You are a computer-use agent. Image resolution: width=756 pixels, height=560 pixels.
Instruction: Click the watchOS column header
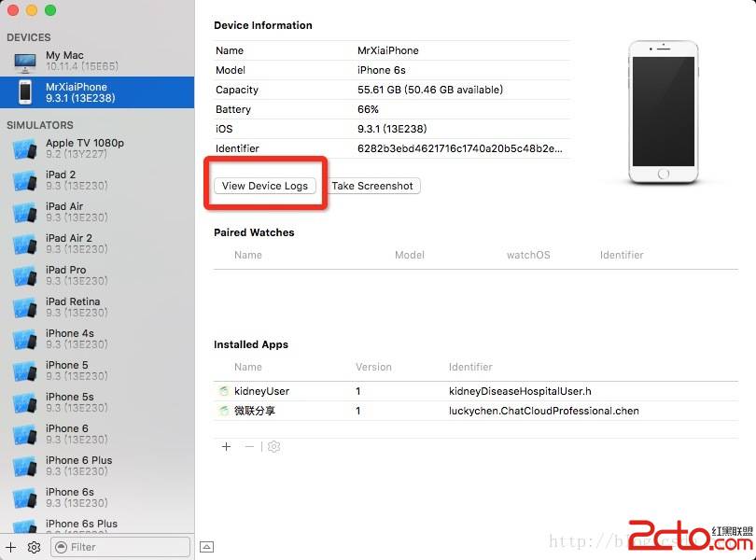click(x=528, y=255)
